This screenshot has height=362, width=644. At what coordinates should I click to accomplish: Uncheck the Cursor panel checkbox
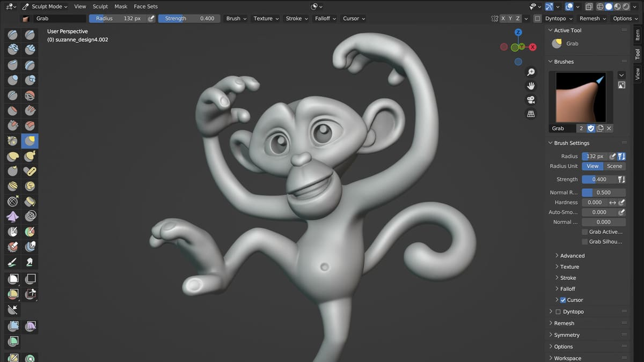coord(563,300)
